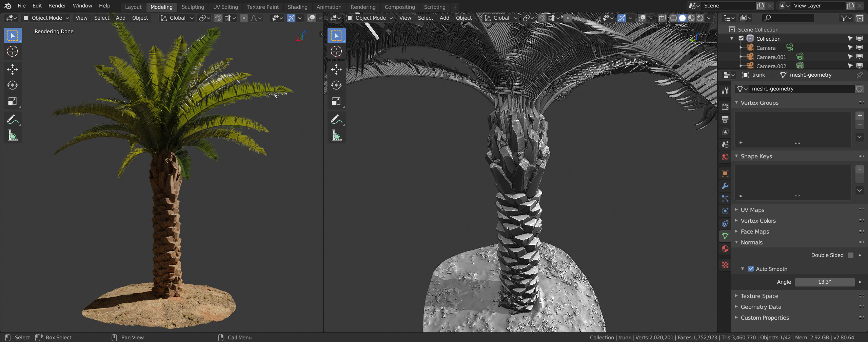Uncheck the Collection visibility checkbox in outliner
The width and height of the screenshot is (868, 342).
click(x=741, y=39)
